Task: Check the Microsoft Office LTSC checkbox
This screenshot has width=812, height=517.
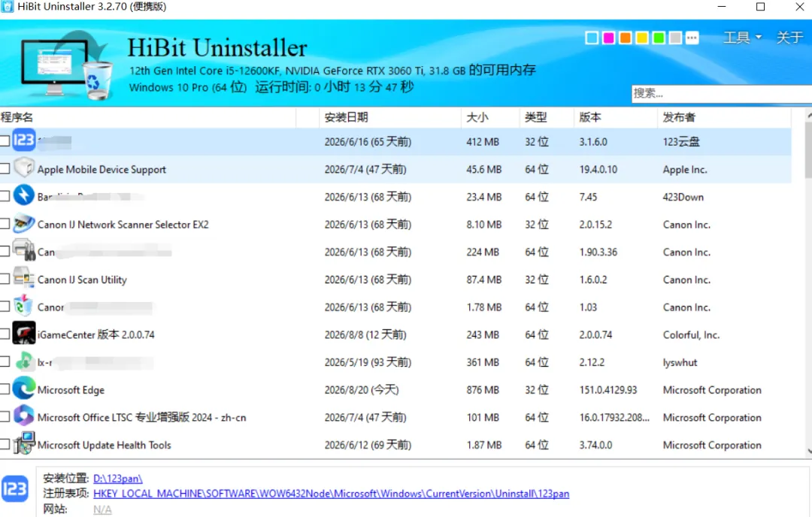Action: point(5,416)
